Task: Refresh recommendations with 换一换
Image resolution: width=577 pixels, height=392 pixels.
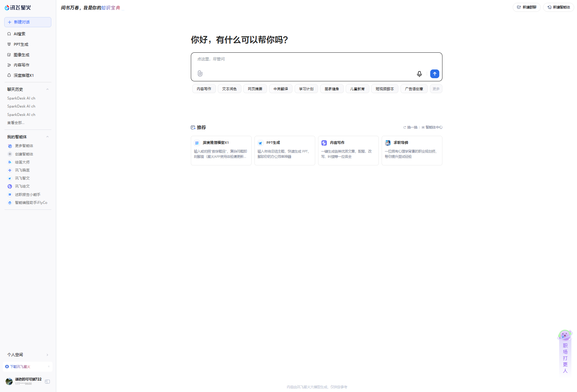Action: (x=411, y=127)
